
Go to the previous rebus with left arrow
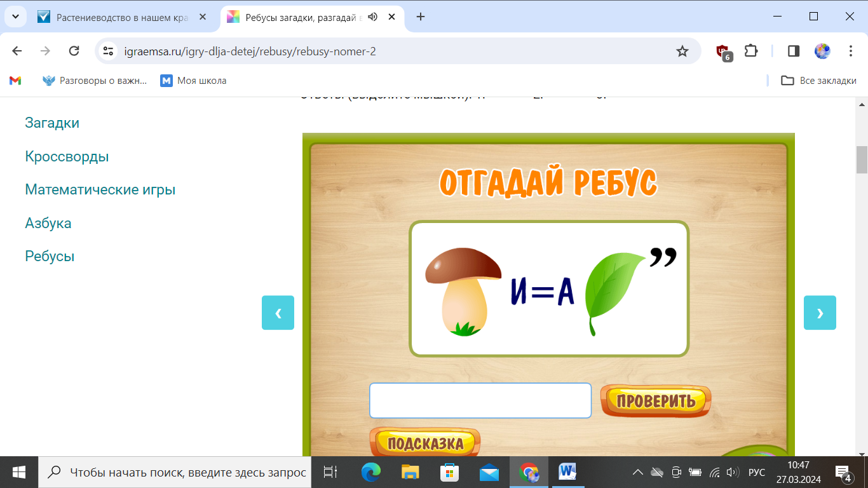[278, 313]
